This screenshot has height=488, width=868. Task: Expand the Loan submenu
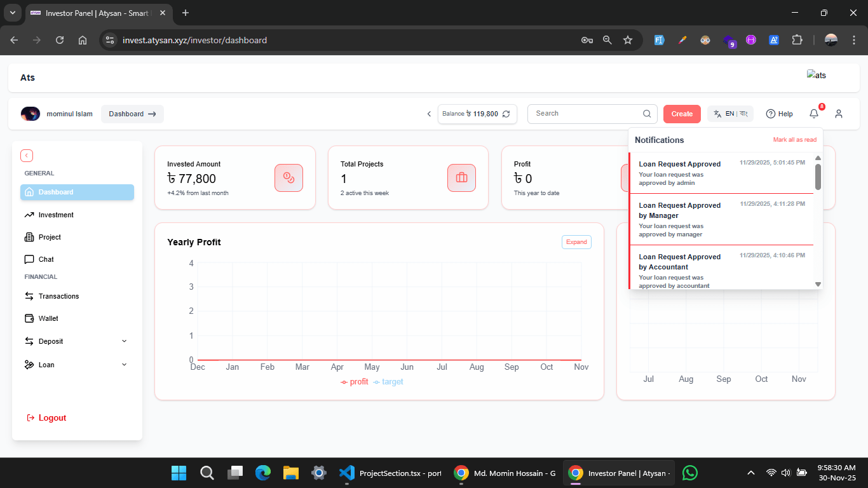click(124, 365)
